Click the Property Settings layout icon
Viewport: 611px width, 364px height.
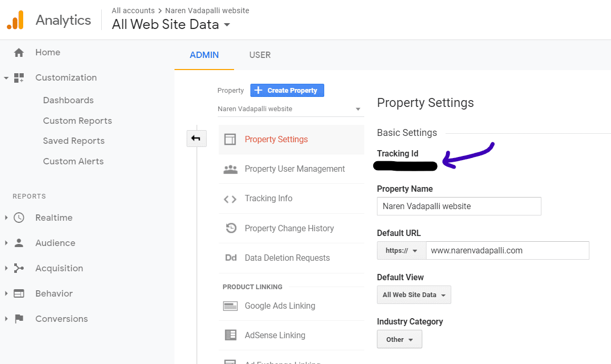230,140
